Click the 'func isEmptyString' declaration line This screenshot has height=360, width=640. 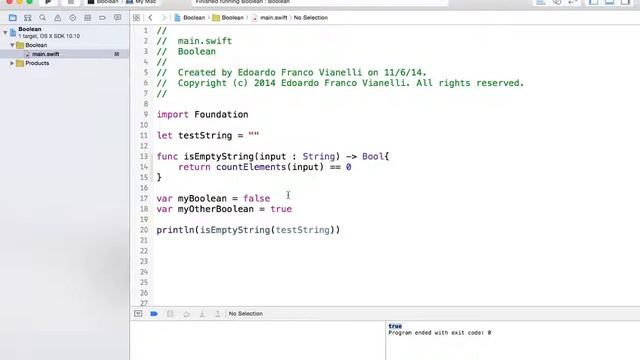pos(273,156)
